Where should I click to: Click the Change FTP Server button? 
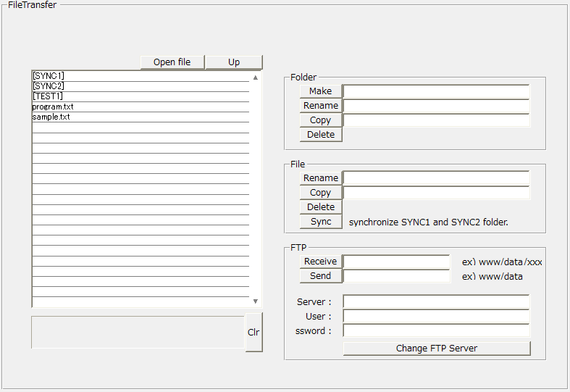coord(436,349)
